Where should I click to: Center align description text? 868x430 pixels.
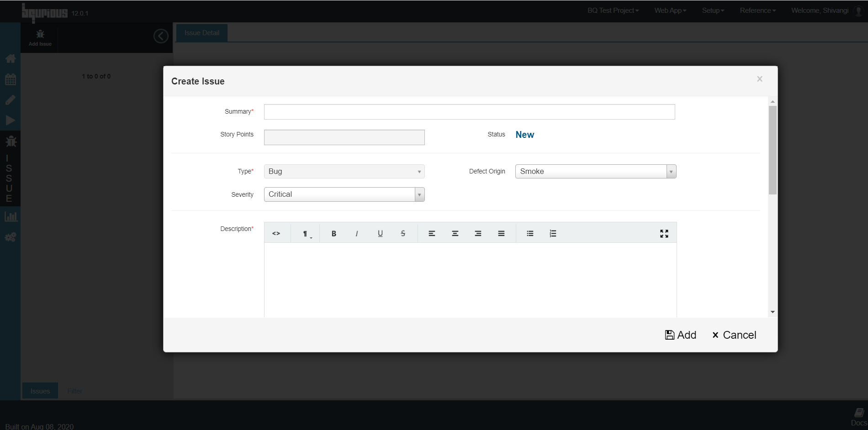tap(455, 233)
